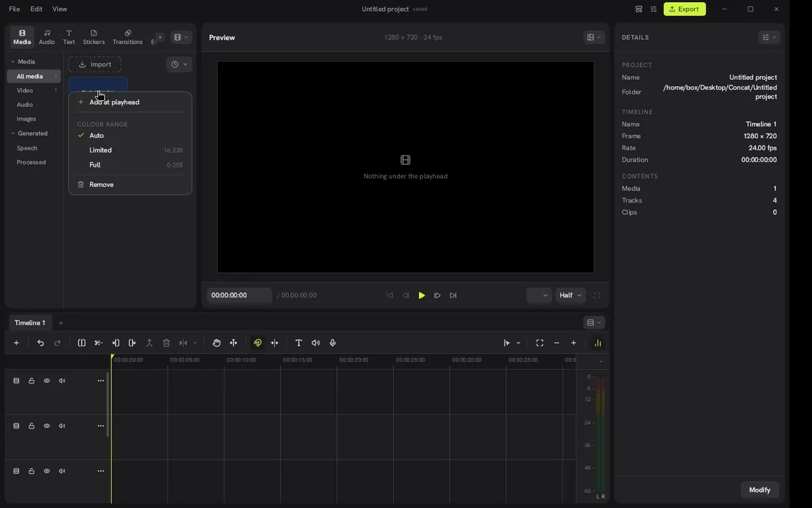Screen dimensions: 812x508
Task: Switch to the Transitions tab
Action: 127,37
